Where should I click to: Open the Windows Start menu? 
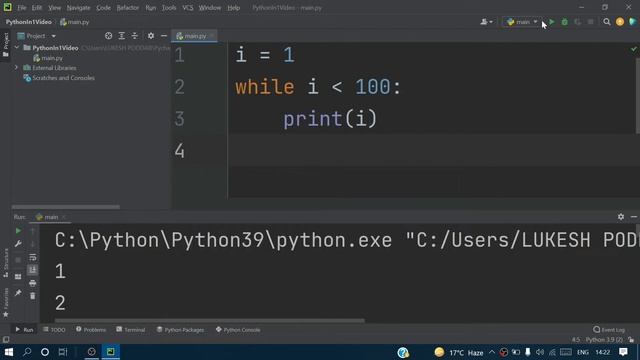[8, 352]
